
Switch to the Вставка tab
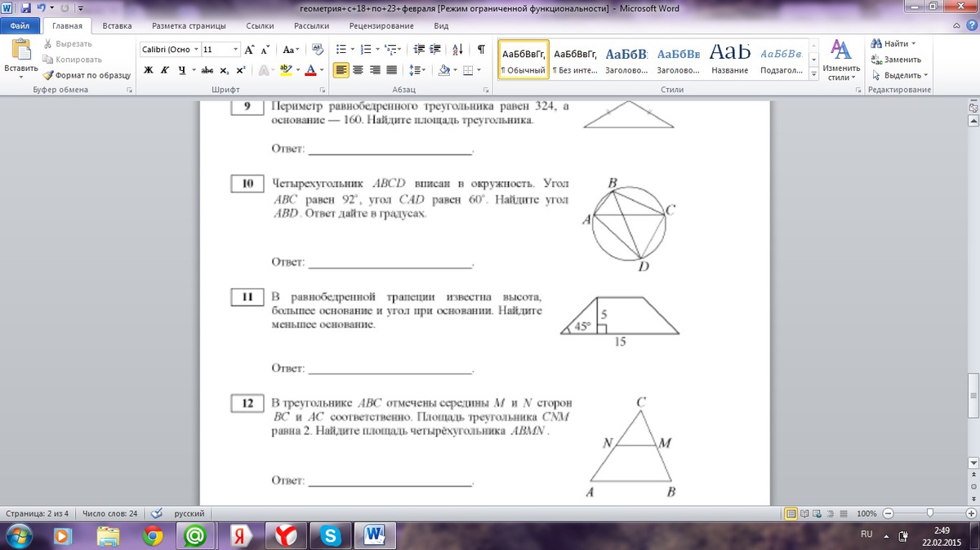118,25
